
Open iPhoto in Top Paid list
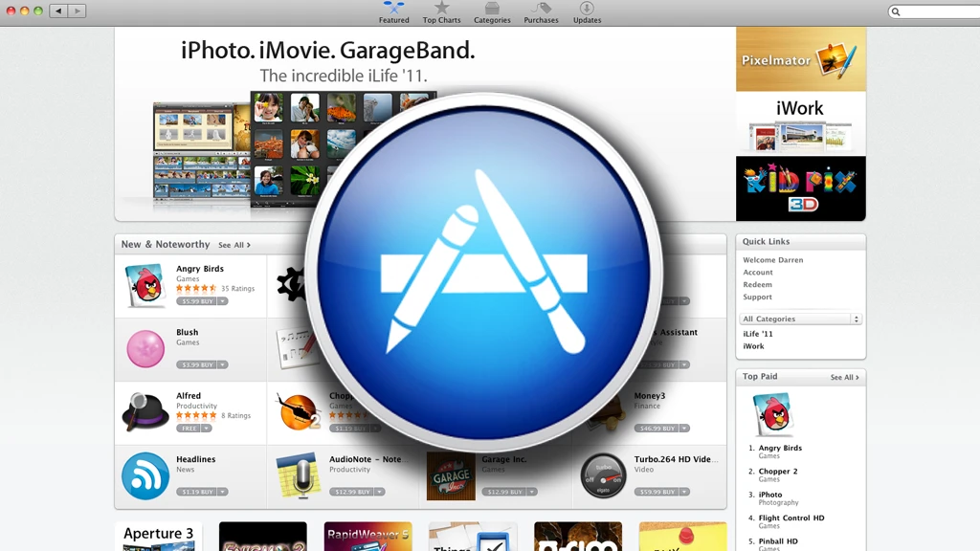click(770, 495)
